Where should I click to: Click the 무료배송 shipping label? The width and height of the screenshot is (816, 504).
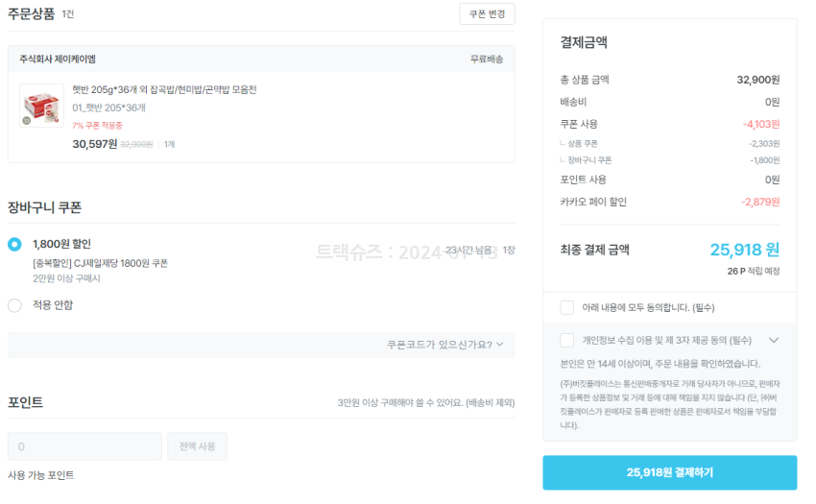486,60
